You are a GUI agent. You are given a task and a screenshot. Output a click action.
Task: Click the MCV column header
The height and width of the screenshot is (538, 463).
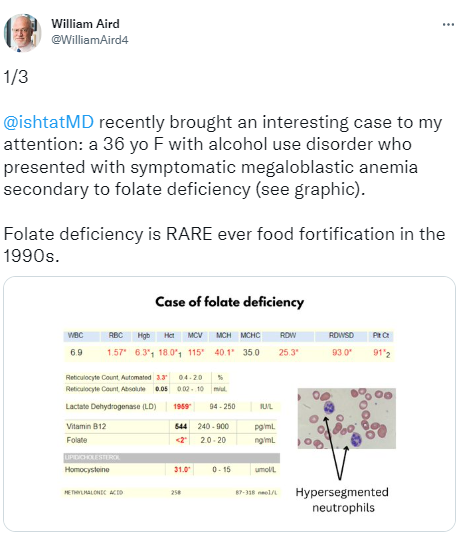pos(195,336)
